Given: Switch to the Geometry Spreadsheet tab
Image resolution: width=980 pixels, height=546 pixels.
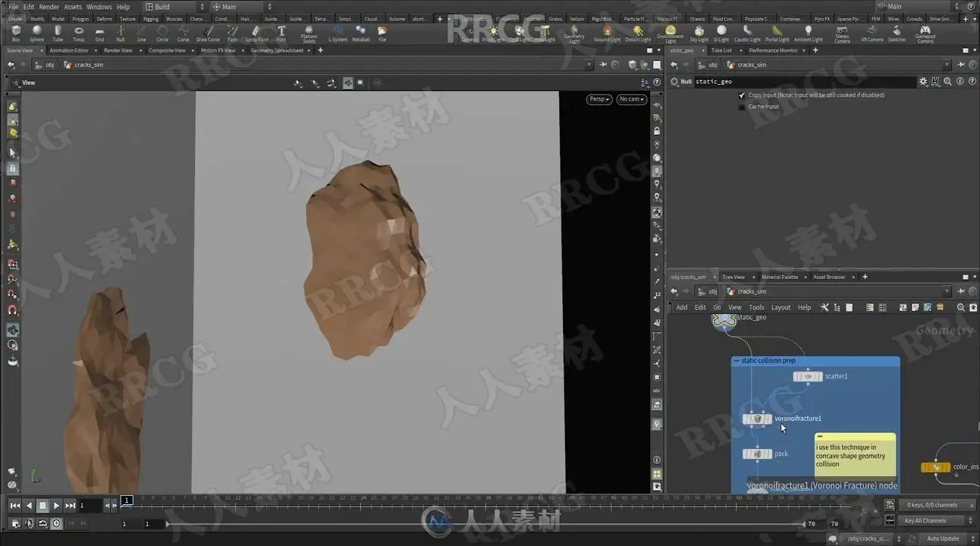Looking at the screenshot, I should click(277, 50).
